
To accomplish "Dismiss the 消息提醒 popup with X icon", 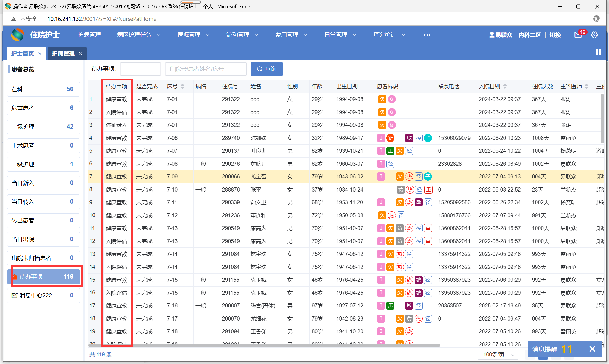I will point(592,349).
